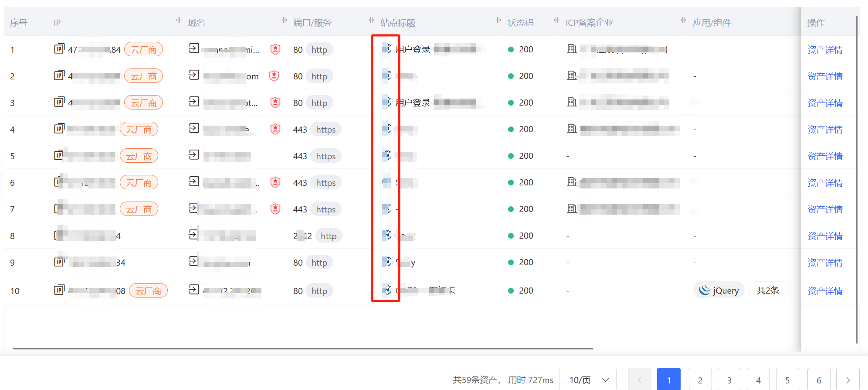The height and width of the screenshot is (390, 868).
Task: Click the domain arrow icon in row 10
Action: pos(194,289)
